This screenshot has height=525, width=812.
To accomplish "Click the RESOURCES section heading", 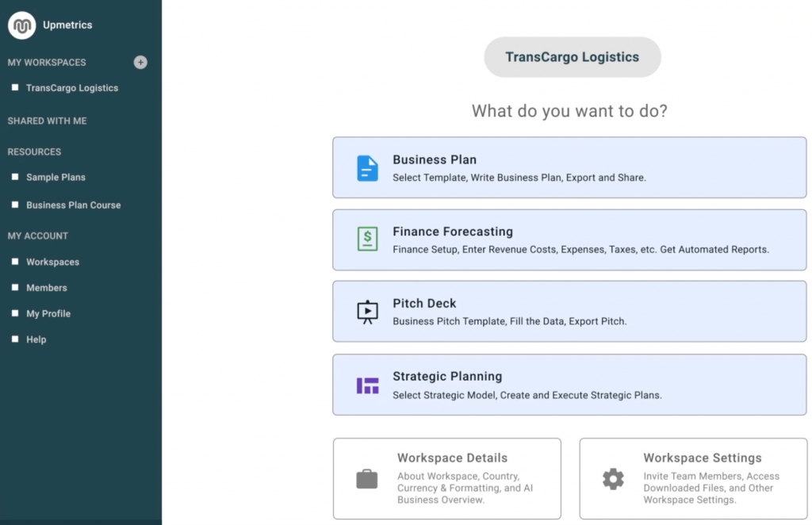I will 34,151.
